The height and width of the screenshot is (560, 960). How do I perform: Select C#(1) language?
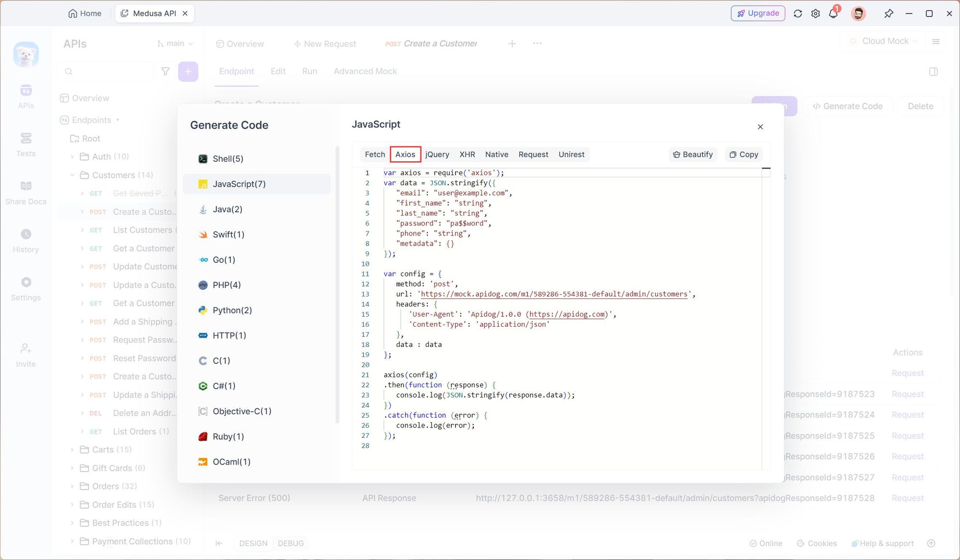[x=257, y=386]
